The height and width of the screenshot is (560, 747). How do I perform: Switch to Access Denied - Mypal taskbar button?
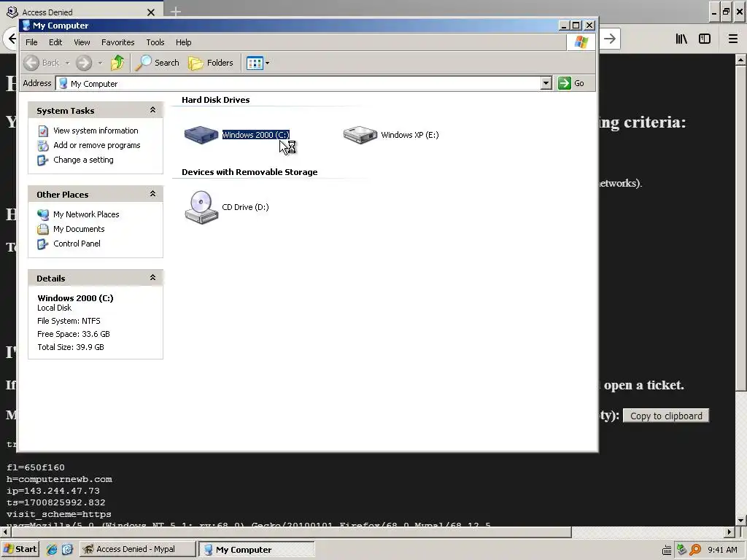click(x=137, y=549)
